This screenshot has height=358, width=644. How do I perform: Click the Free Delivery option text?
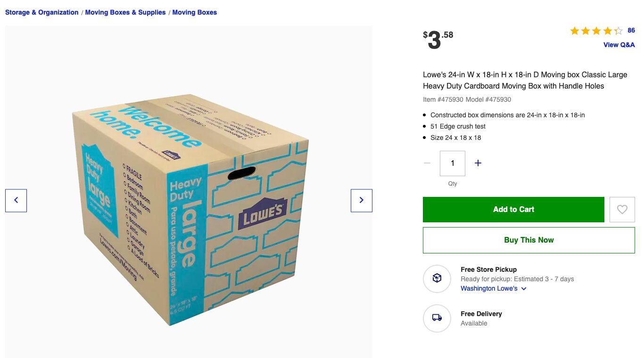click(481, 314)
